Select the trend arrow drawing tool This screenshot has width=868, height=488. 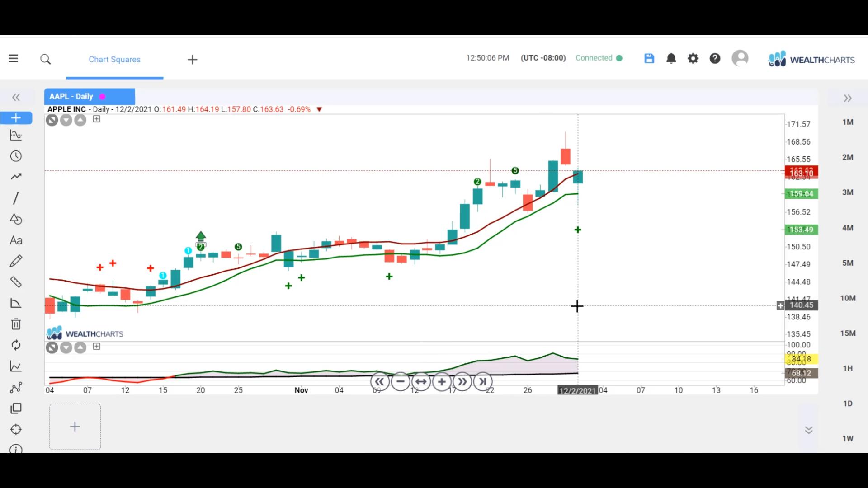click(16, 177)
